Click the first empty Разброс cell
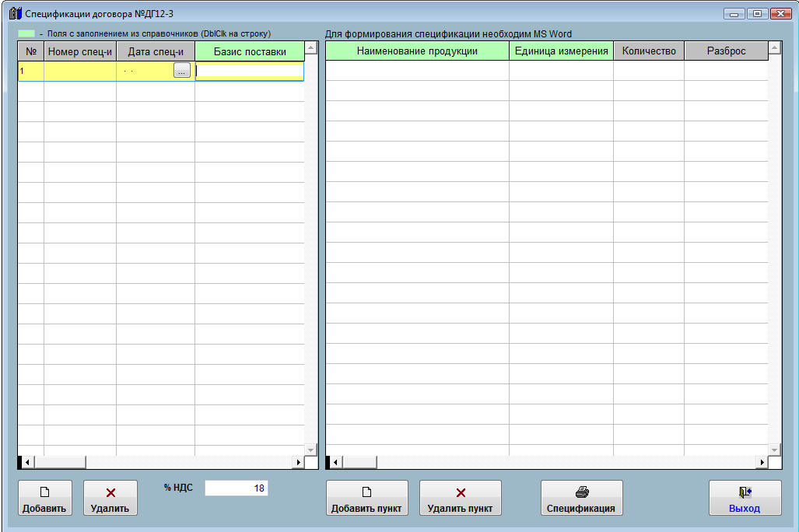799x532 pixels. click(x=726, y=71)
